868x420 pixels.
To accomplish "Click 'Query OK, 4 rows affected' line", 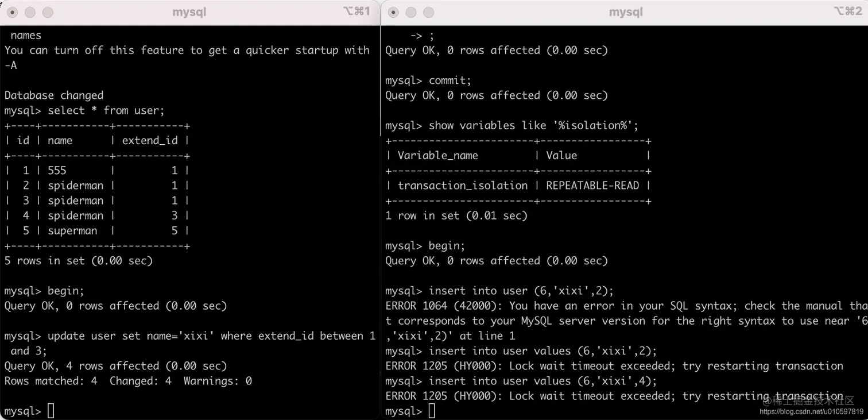I will coord(115,366).
